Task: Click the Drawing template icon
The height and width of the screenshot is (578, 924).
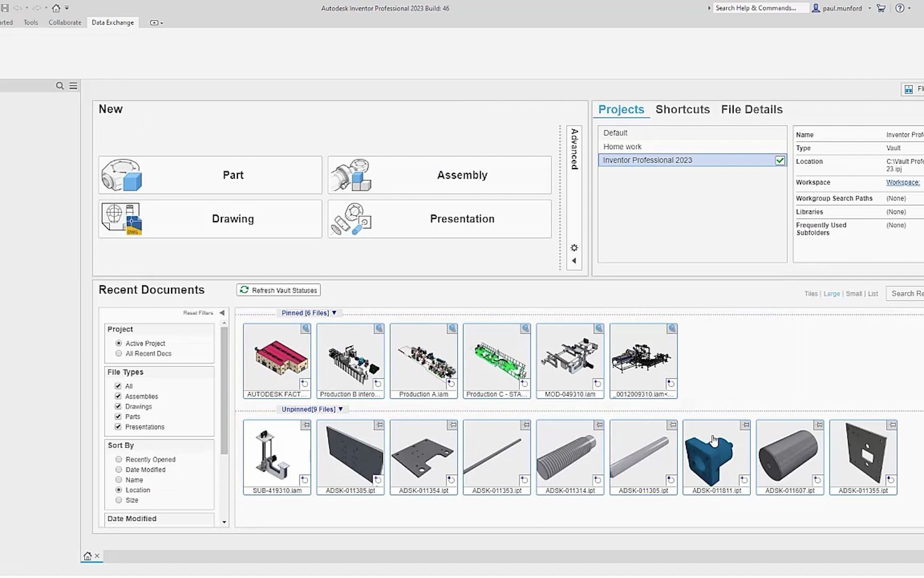Action: pos(122,219)
